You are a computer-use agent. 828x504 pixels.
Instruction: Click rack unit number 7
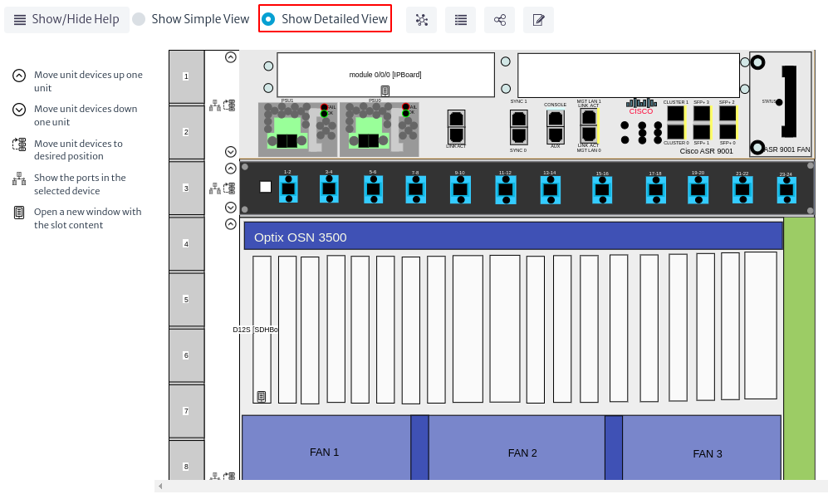pos(186,410)
